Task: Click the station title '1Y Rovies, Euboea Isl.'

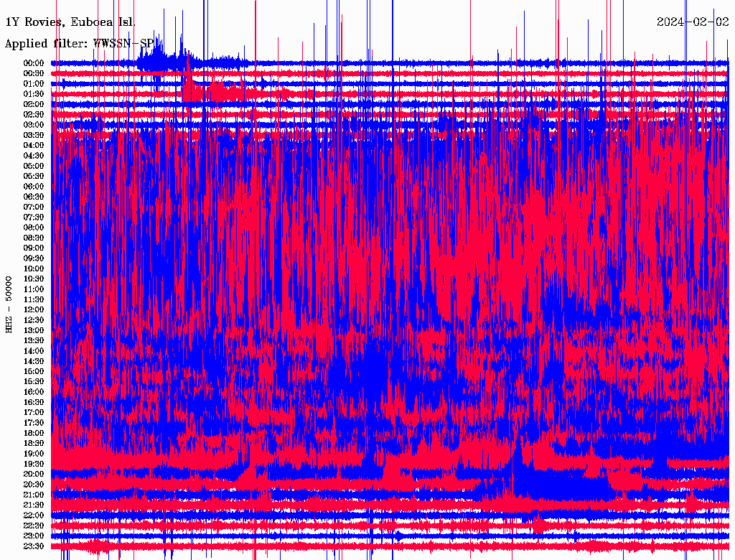Action: coord(70,22)
